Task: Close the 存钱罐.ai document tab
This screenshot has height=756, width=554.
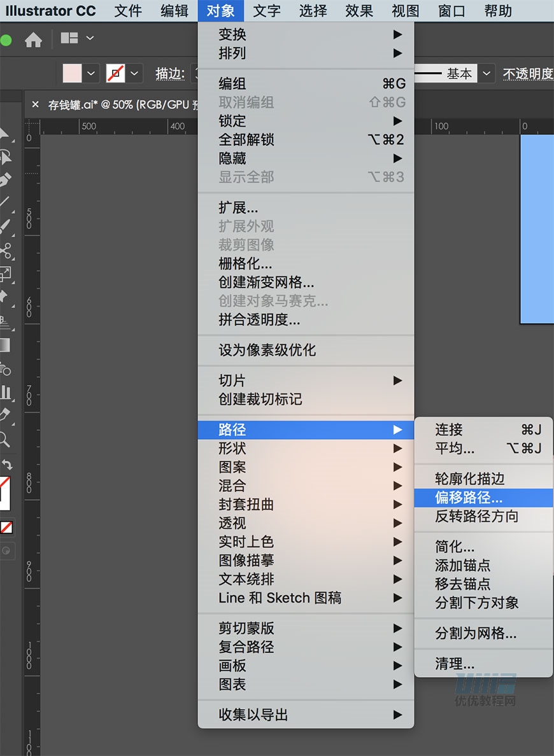Action: [x=35, y=105]
